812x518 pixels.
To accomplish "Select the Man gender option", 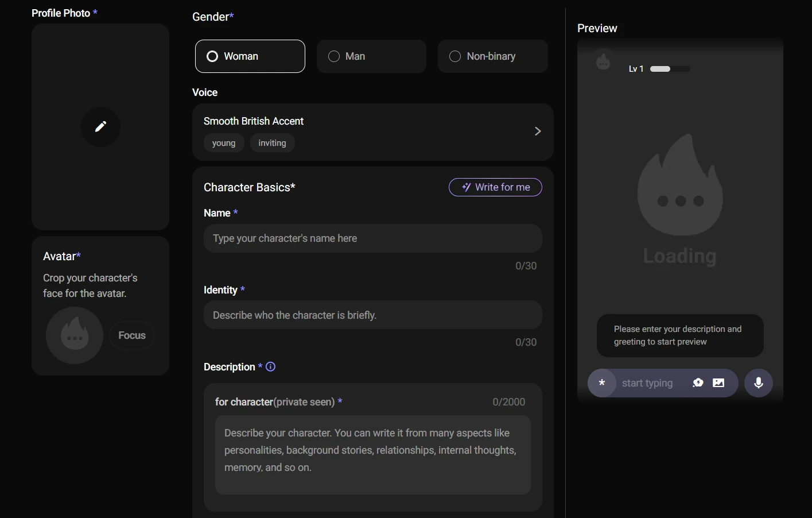I will [x=371, y=56].
